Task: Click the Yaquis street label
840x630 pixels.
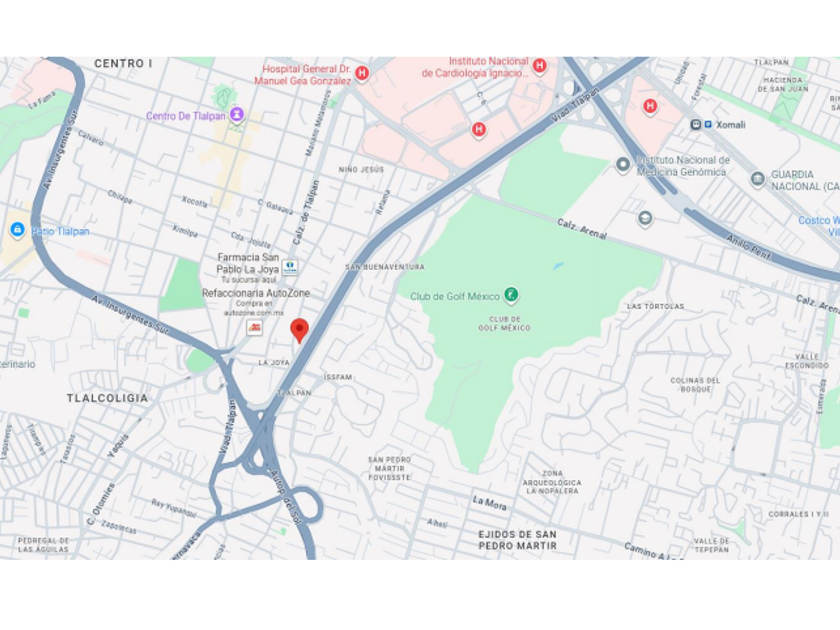Action: pyautogui.click(x=118, y=446)
